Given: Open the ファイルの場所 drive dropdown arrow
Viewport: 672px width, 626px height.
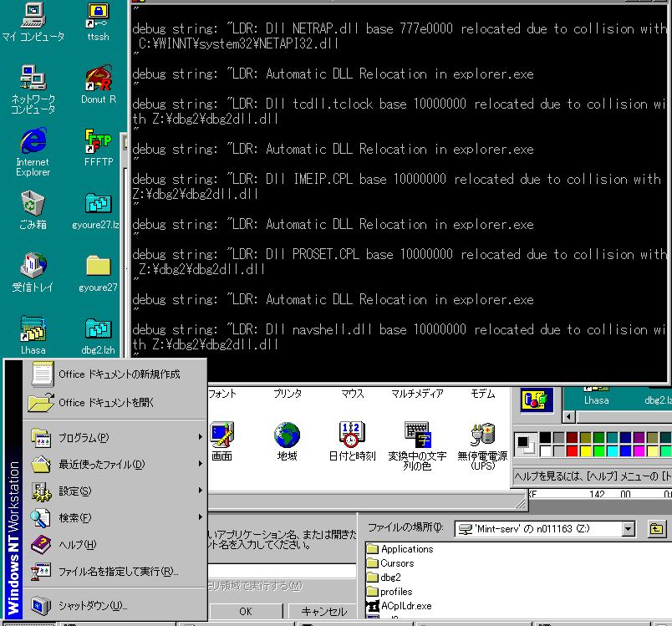Looking at the screenshot, I should click(x=629, y=529).
